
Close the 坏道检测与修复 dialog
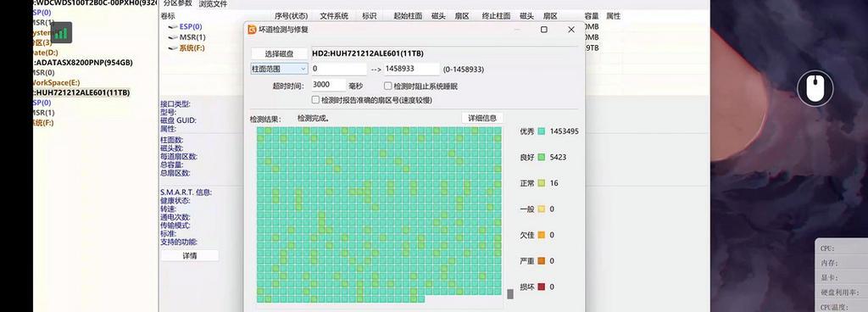[571, 30]
